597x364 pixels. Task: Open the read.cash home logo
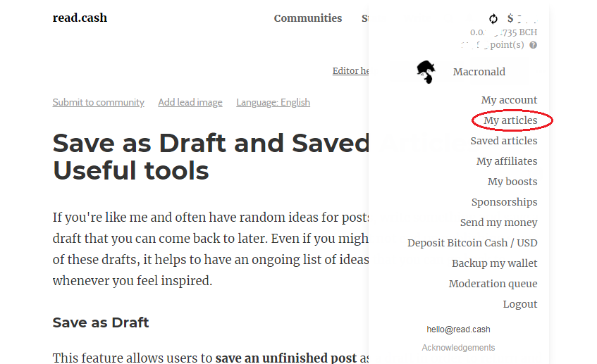click(80, 18)
